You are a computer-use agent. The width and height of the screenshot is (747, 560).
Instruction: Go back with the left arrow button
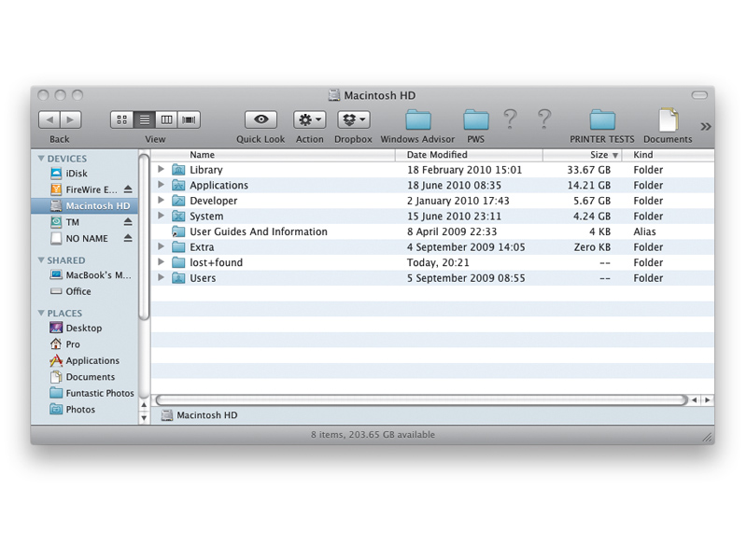49,119
